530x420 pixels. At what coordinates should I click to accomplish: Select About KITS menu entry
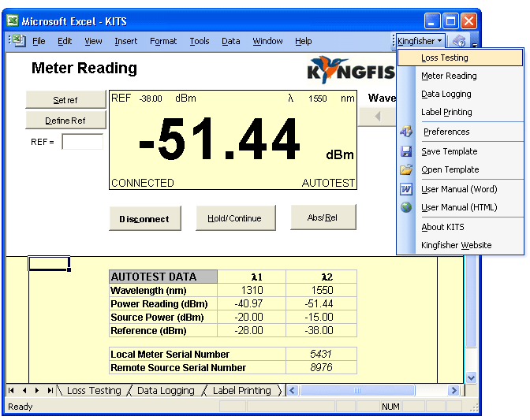click(460, 227)
